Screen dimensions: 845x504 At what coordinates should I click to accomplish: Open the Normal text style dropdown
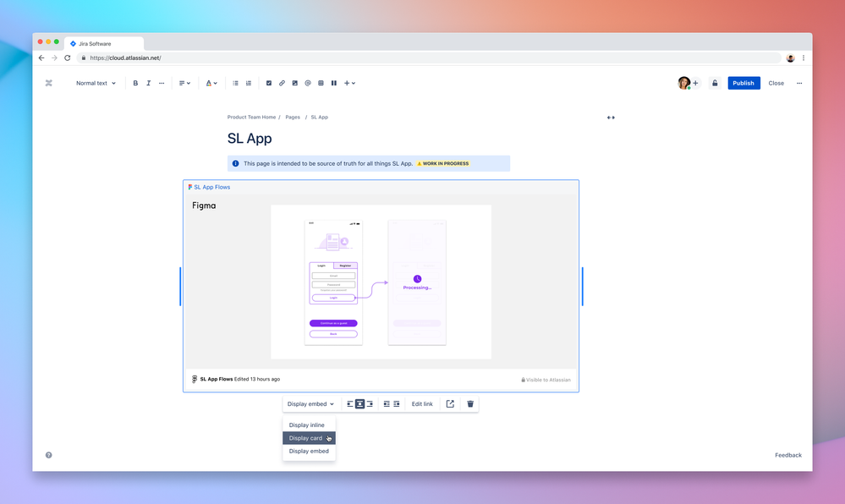pos(96,83)
